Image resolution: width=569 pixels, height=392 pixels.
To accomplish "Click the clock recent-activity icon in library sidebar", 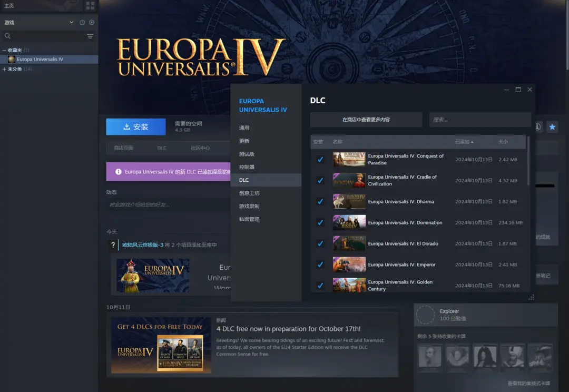I will coord(82,23).
